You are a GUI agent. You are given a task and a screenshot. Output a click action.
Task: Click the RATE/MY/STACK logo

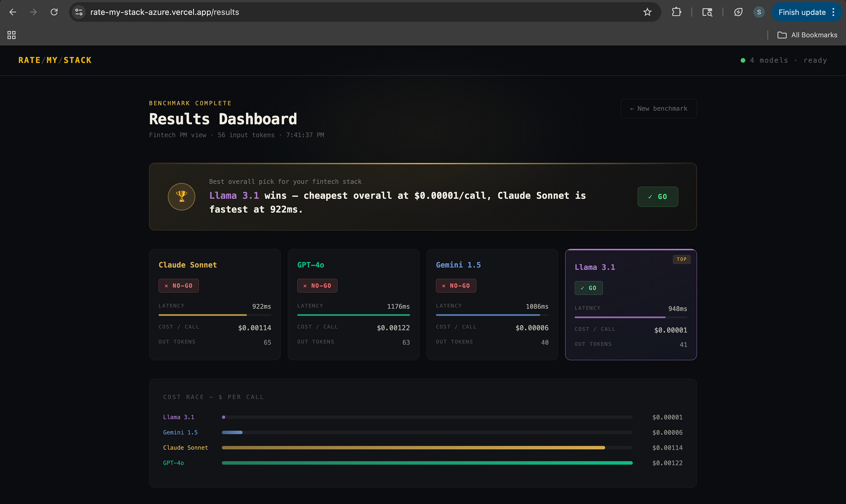pos(55,60)
